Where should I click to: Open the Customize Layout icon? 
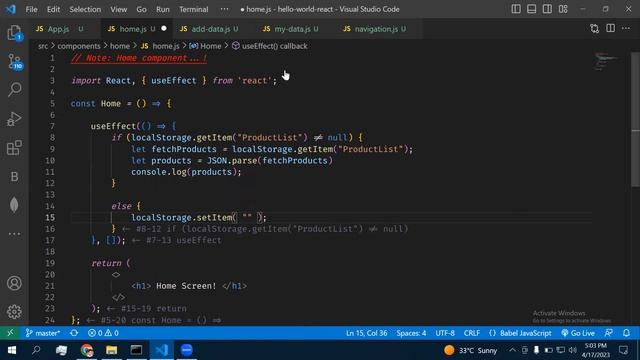tap(563, 9)
